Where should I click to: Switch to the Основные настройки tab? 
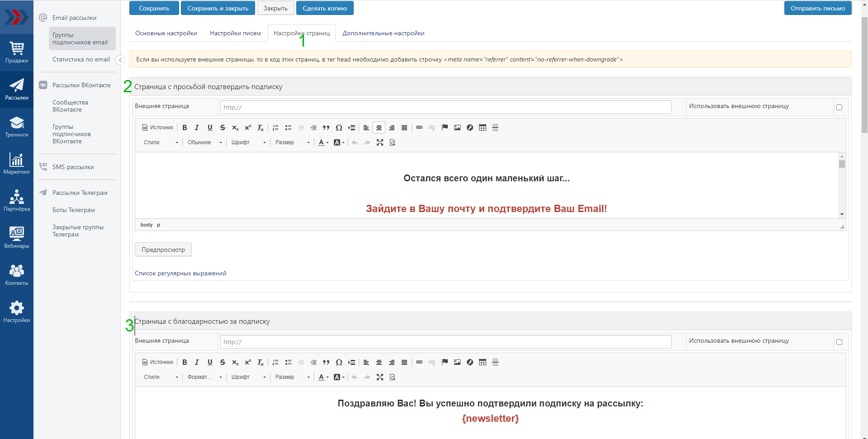tap(166, 33)
